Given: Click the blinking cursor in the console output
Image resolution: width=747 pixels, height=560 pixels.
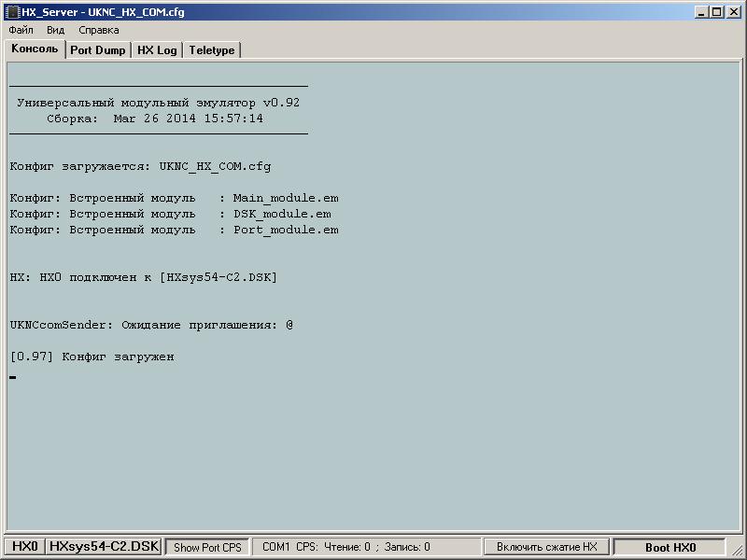Looking at the screenshot, I should coord(13,377).
